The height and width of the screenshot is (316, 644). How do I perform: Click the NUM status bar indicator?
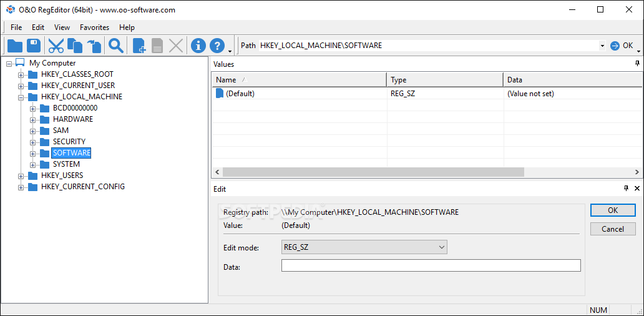point(598,310)
